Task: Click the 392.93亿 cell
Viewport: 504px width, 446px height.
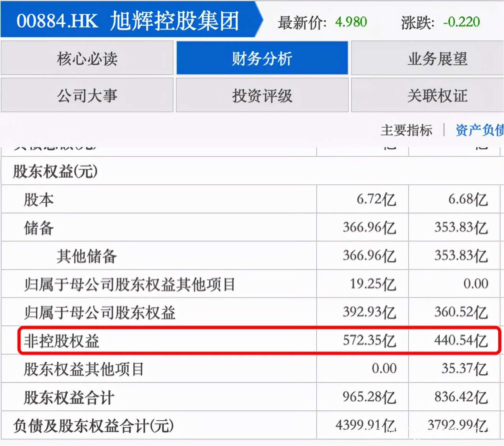Action: point(369,313)
